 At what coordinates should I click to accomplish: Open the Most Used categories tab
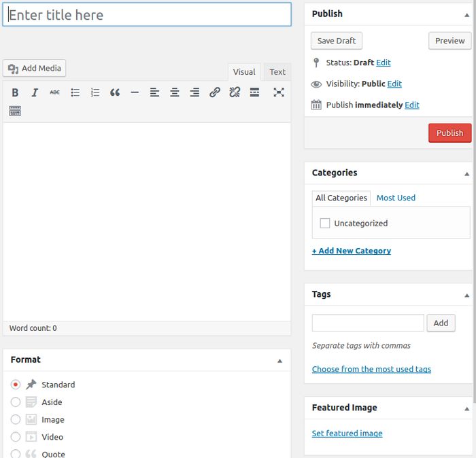396,198
